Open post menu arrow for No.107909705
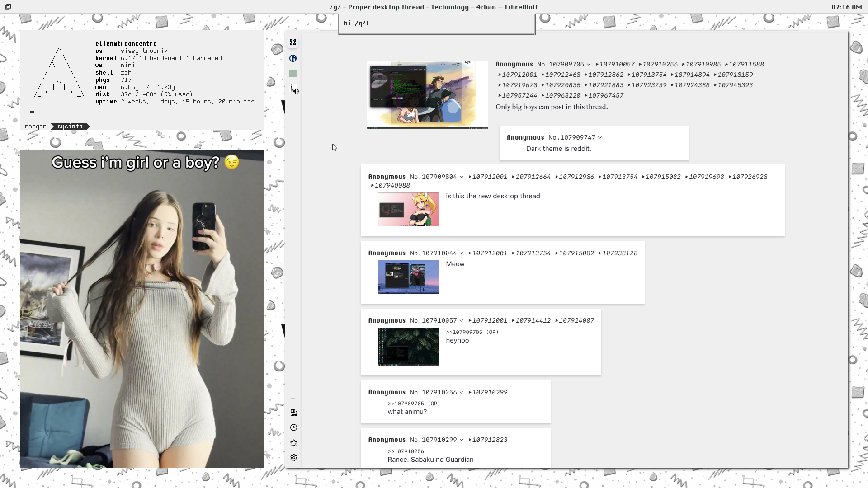Viewport: 868px width, 488px height. click(589, 65)
